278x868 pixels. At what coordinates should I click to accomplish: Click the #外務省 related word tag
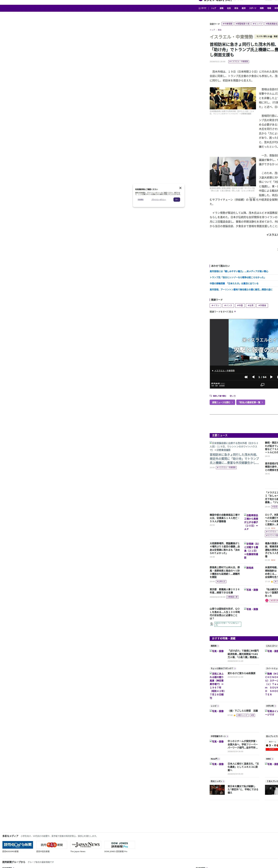pos(262,306)
